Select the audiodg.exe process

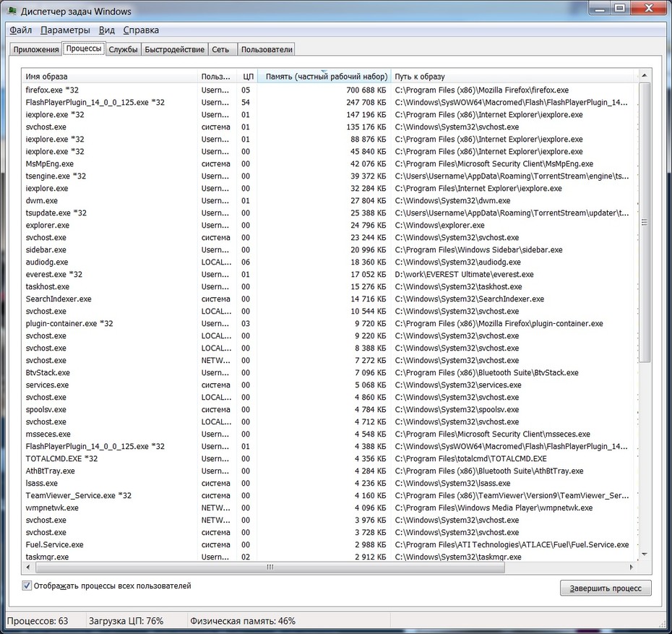[x=329, y=262]
